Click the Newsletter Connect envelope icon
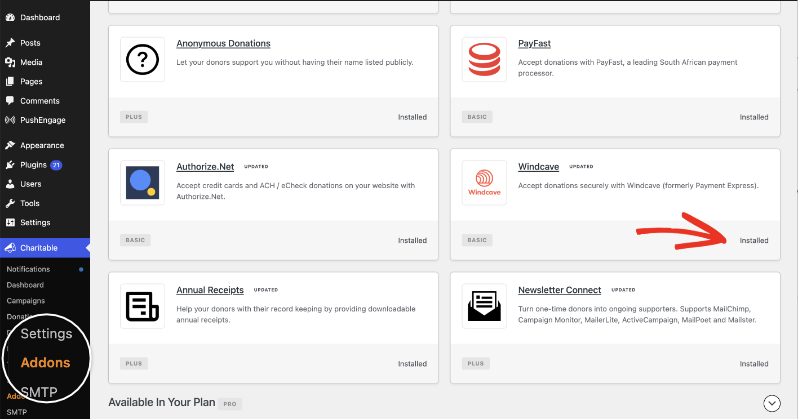The width and height of the screenshot is (798, 419). coord(484,306)
